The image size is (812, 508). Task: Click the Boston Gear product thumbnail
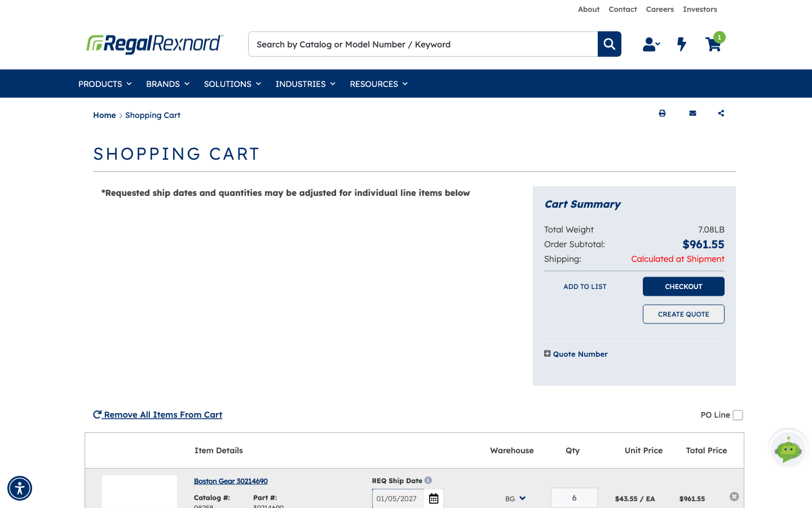click(139, 492)
